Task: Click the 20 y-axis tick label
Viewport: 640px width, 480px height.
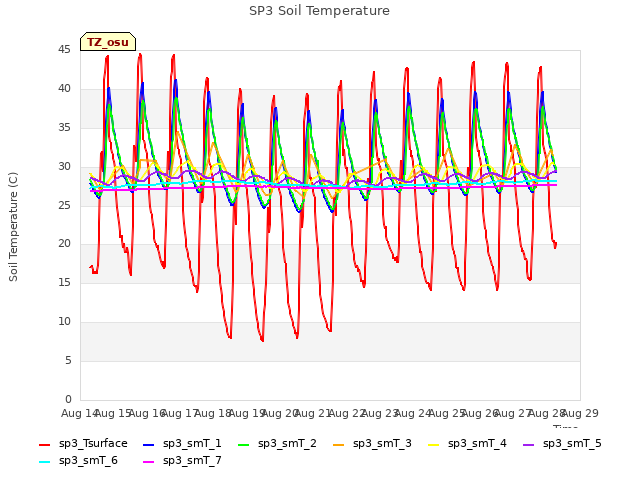Action: [64, 244]
